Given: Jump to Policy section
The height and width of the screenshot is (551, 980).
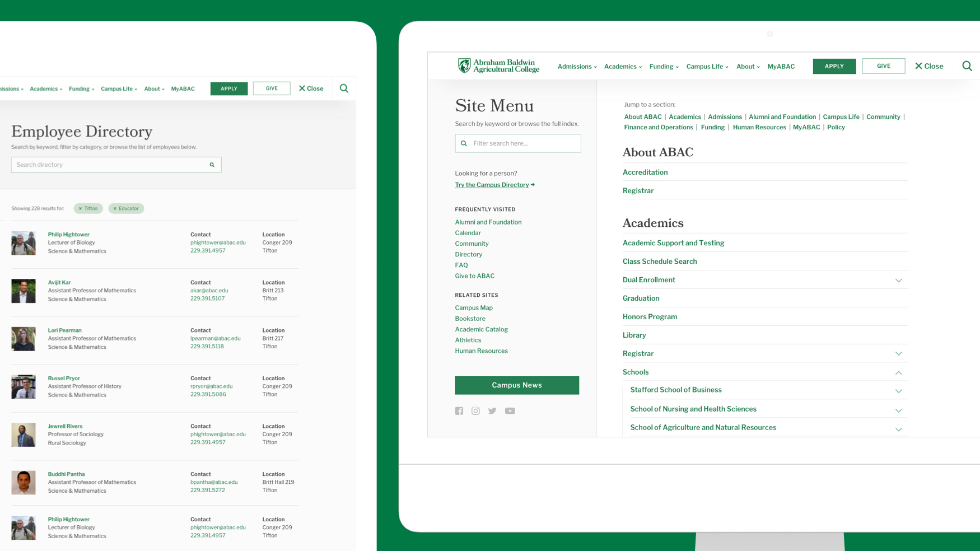Looking at the screenshot, I should tap(836, 127).
